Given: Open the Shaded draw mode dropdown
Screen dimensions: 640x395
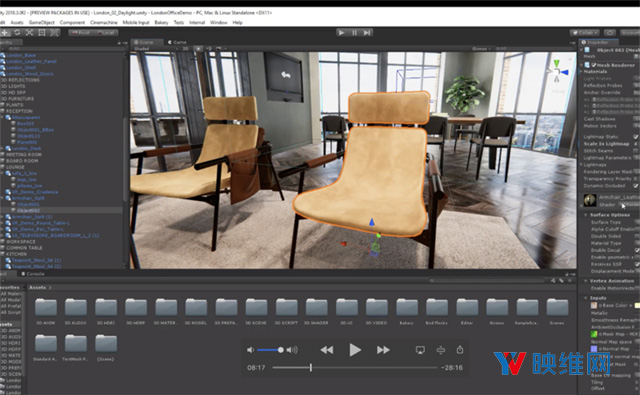Looking at the screenshot, I should click(x=157, y=49).
